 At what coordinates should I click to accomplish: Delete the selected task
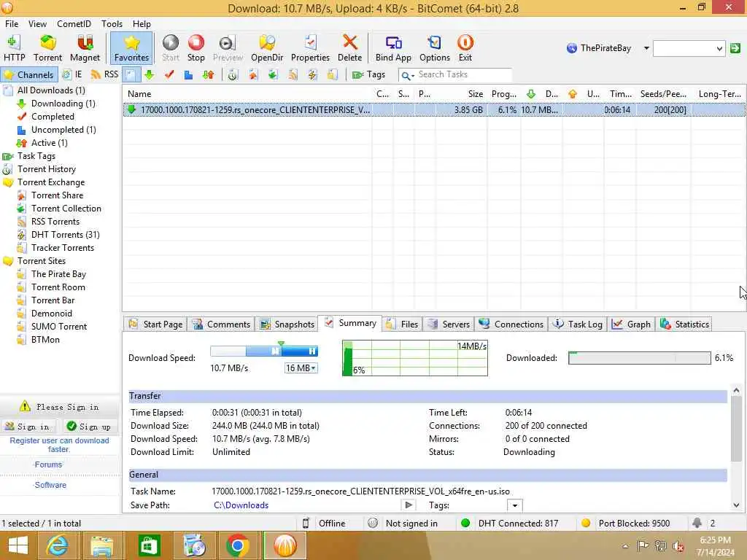pyautogui.click(x=349, y=48)
